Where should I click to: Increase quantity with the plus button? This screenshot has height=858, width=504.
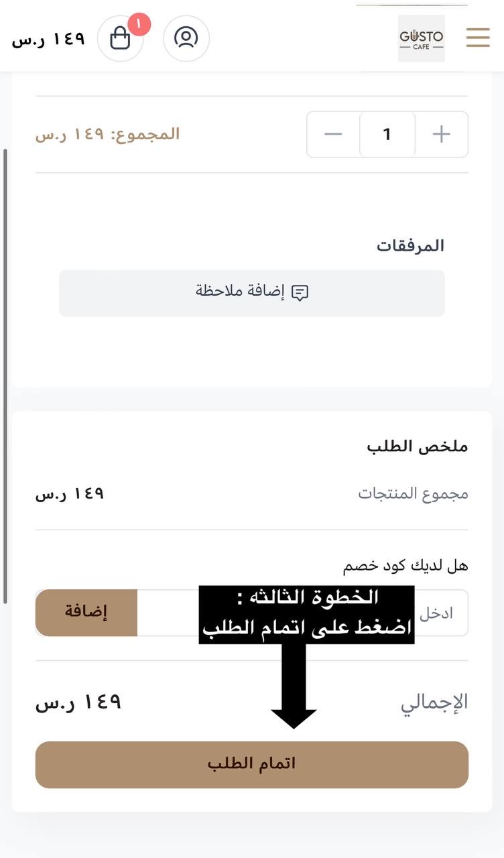point(441,134)
